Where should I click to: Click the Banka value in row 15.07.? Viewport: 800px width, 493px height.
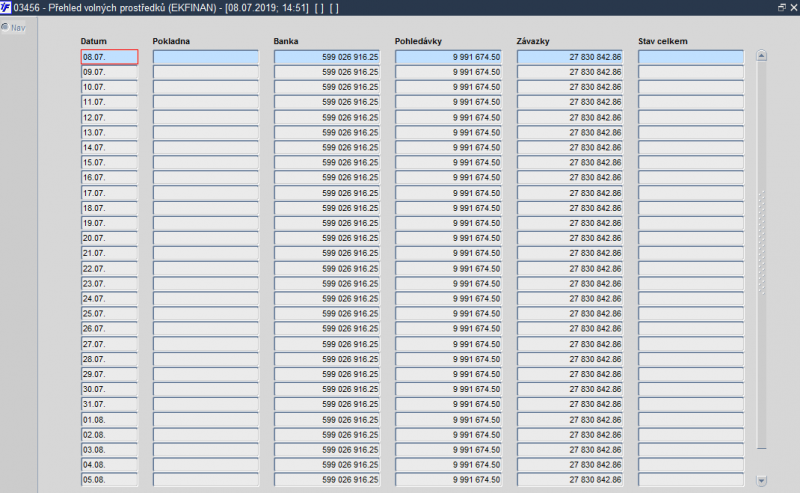(x=327, y=163)
